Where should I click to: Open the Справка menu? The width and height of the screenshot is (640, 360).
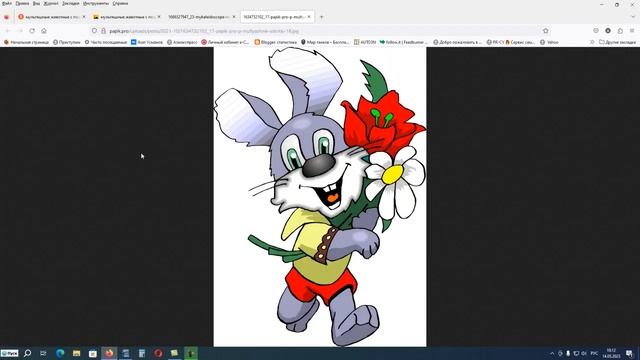[120, 3]
